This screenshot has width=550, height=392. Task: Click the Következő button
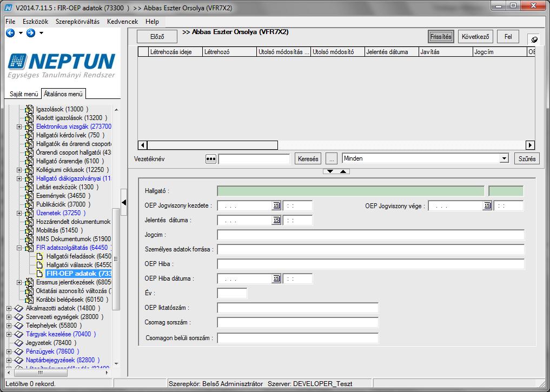[475, 36]
